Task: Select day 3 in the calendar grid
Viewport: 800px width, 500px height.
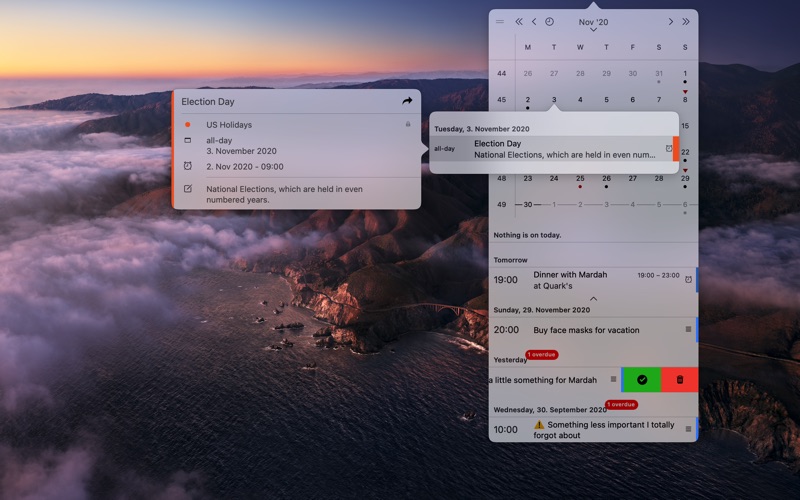Action: pos(554,100)
